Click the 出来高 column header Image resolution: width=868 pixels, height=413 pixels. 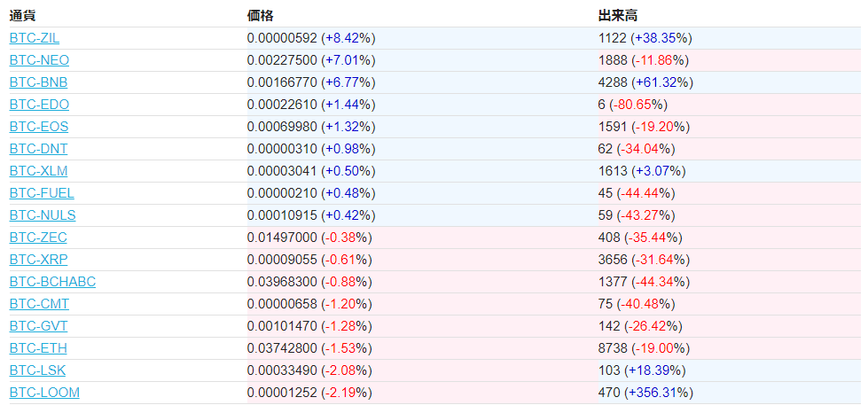tap(618, 16)
